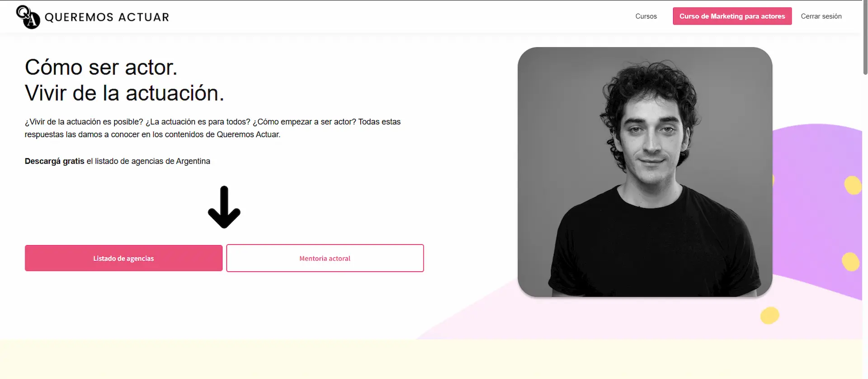Image resolution: width=868 pixels, height=379 pixels.
Task: Open Curso de Marketing para actores
Action: pyautogui.click(x=732, y=16)
